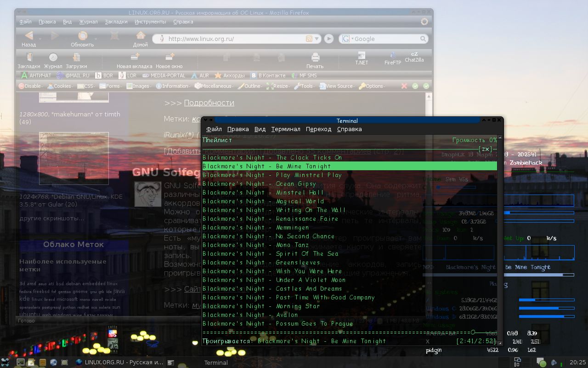Viewport: 588px width, 368px height.
Task: Open Firefox Инструменты menu
Action: (x=150, y=22)
